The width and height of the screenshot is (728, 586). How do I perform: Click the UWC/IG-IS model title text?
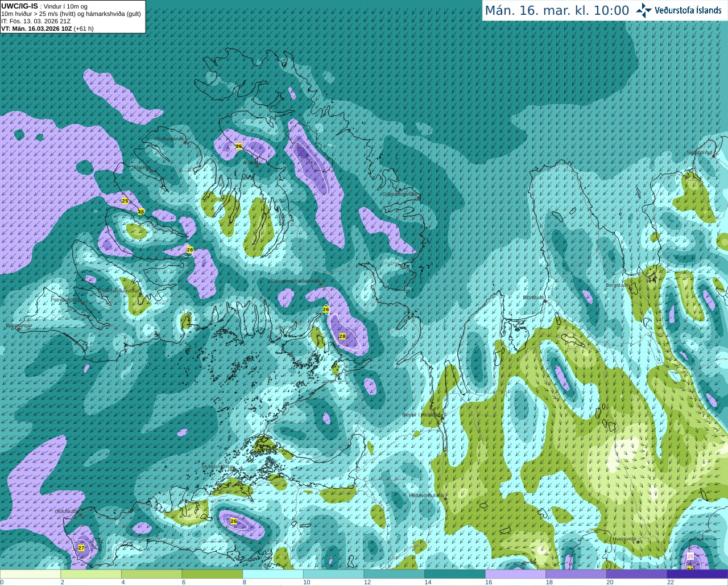click(20, 6)
